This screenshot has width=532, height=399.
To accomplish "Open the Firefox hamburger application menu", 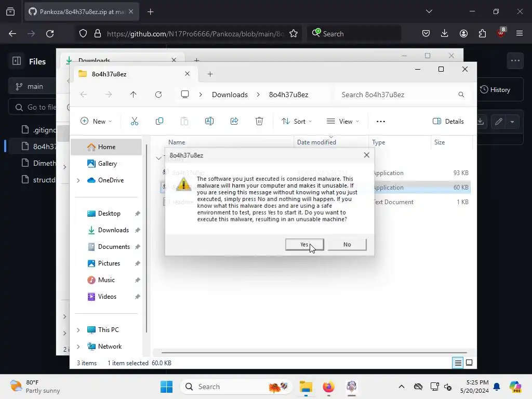I will click(x=520, y=33).
